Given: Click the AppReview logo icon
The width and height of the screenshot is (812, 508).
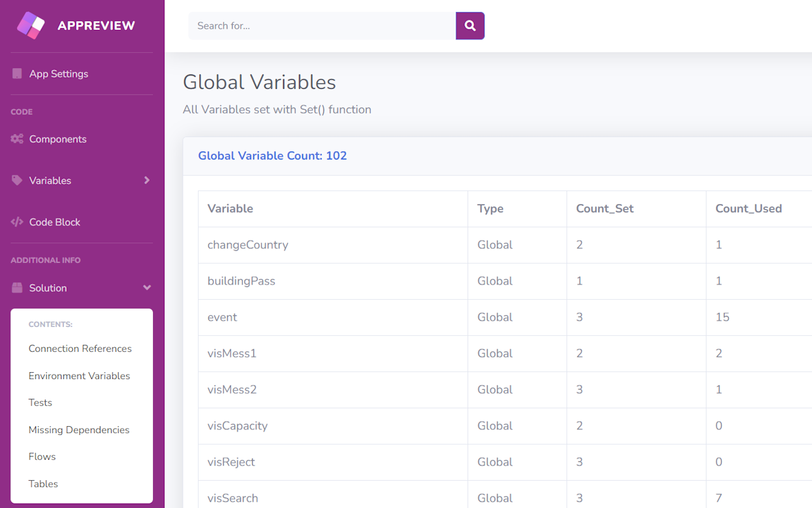Looking at the screenshot, I should coord(31,25).
